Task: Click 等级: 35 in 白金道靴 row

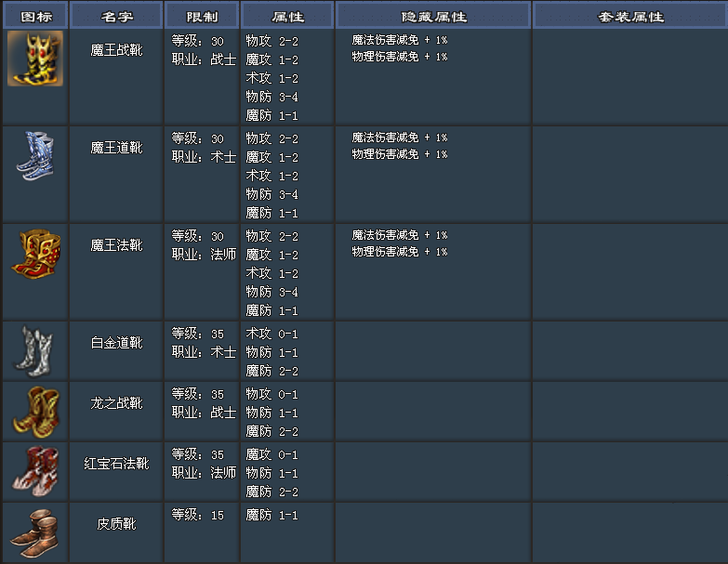Action: coord(198,334)
